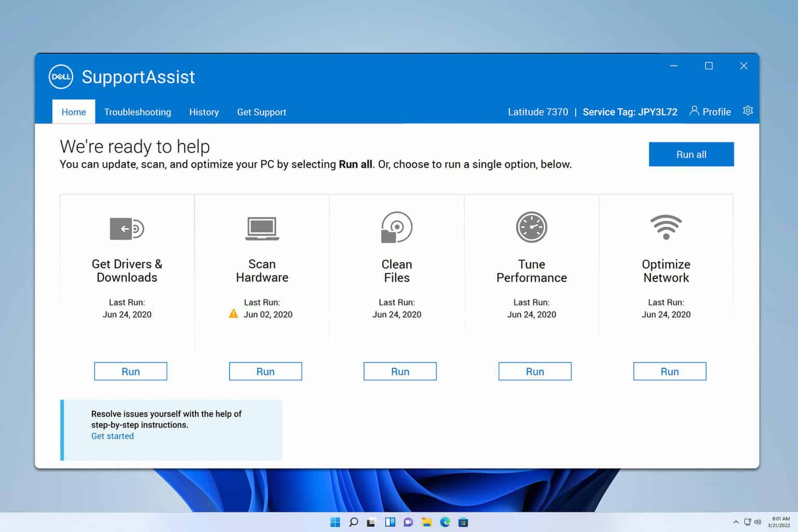Run the Optimize Network task

click(x=670, y=371)
